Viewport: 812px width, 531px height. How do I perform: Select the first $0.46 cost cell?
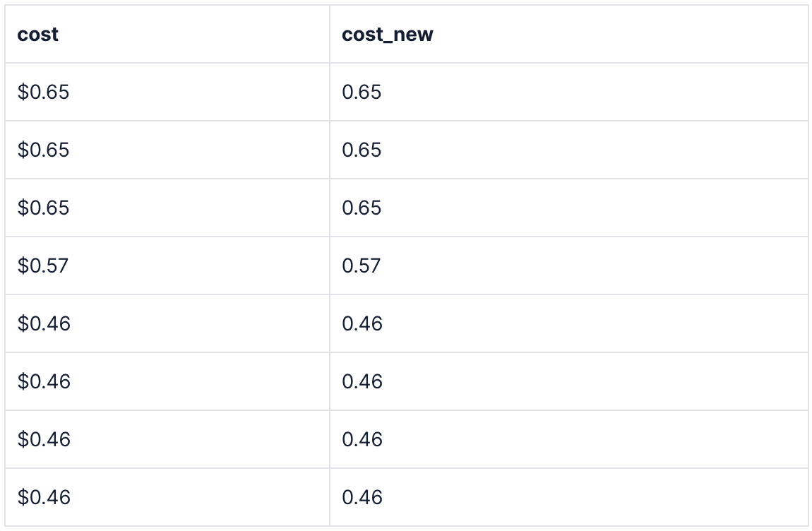(x=44, y=324)
